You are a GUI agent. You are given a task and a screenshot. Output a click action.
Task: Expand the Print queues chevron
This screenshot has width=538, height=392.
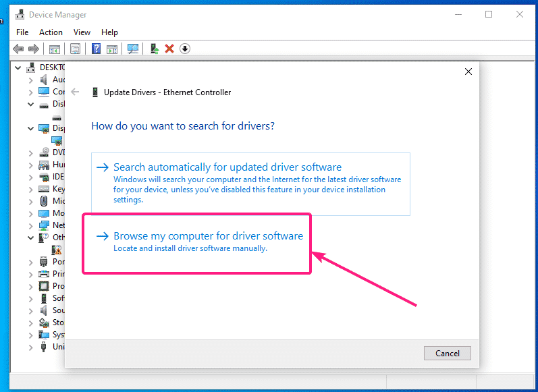[30, 275]
